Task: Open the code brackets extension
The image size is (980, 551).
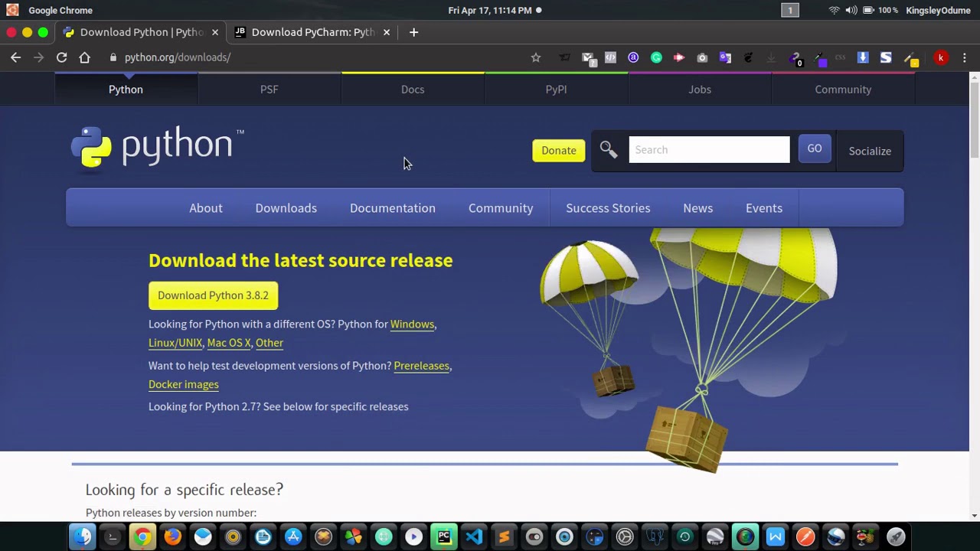Action: (x=610, y=57)
